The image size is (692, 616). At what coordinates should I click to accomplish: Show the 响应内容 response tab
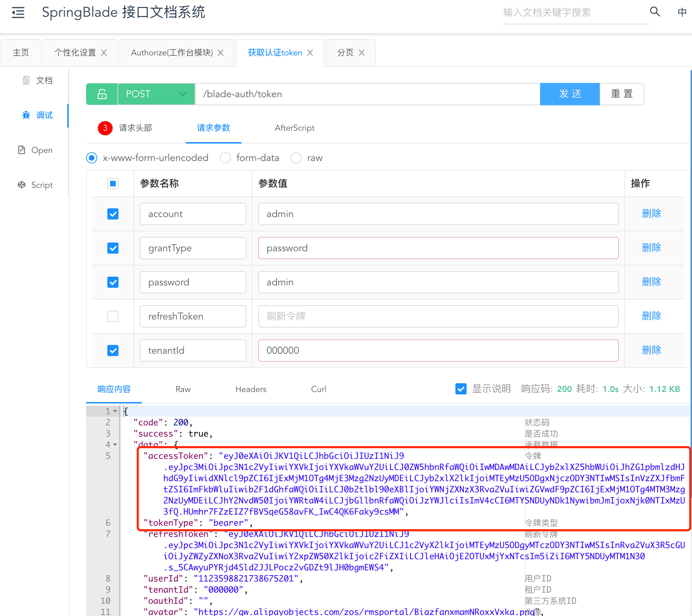pyautogui.click(x=114, y=389)
